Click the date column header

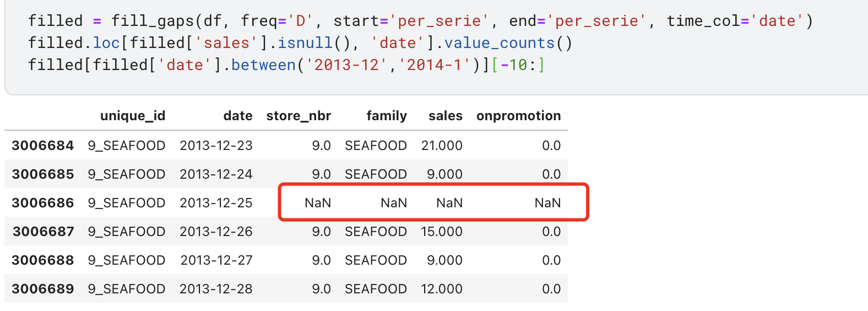(237, 116)
